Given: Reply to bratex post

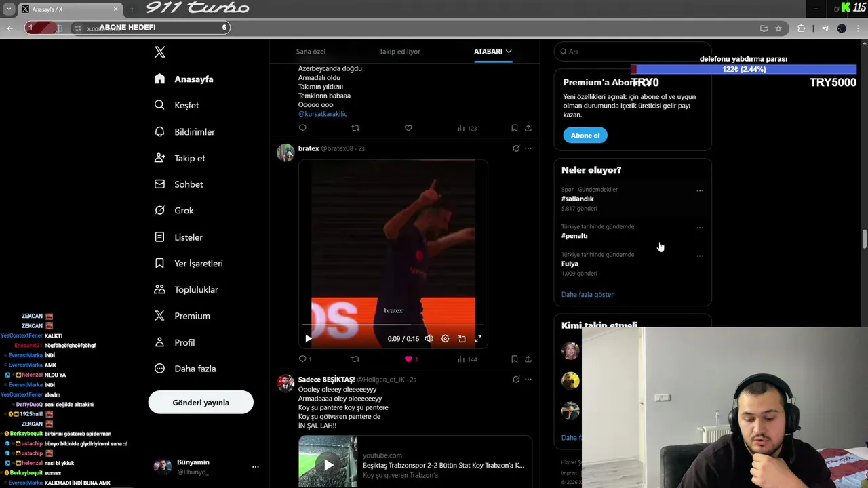Looking at the screenshot, I should click(302, 359).
